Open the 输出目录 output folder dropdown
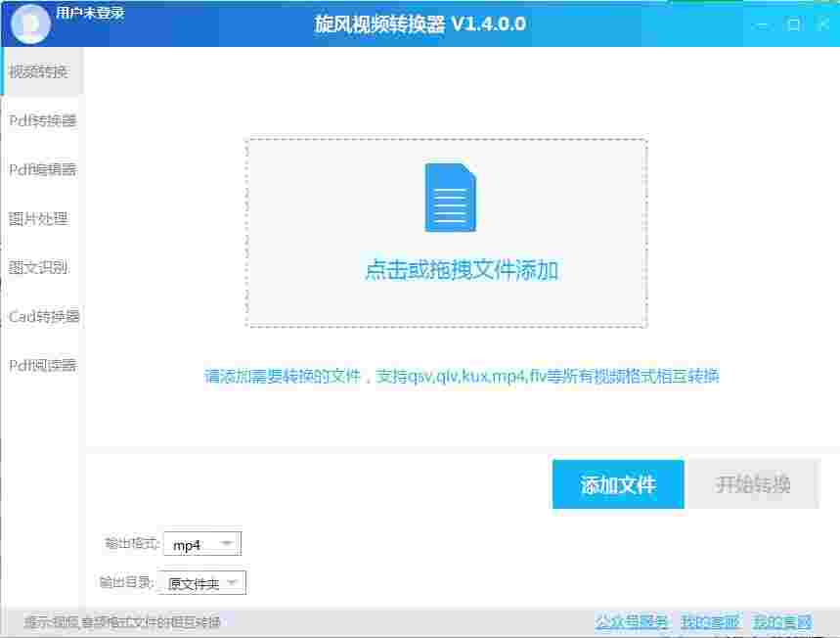This screenshot has width=840, height=638. point(202,582)
